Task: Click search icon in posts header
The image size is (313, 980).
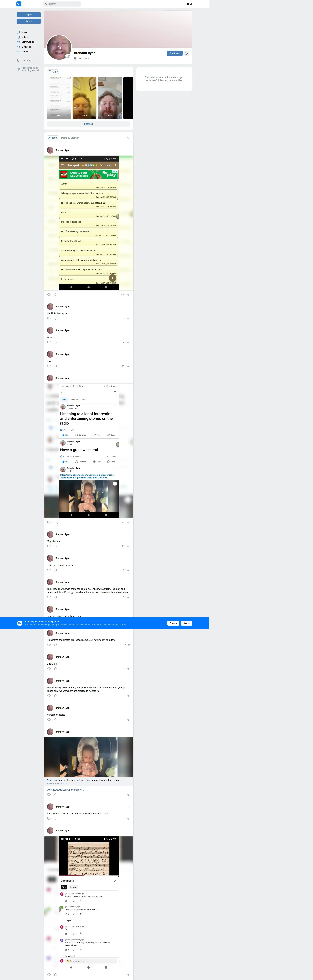Action: click(x=128, y=138)
